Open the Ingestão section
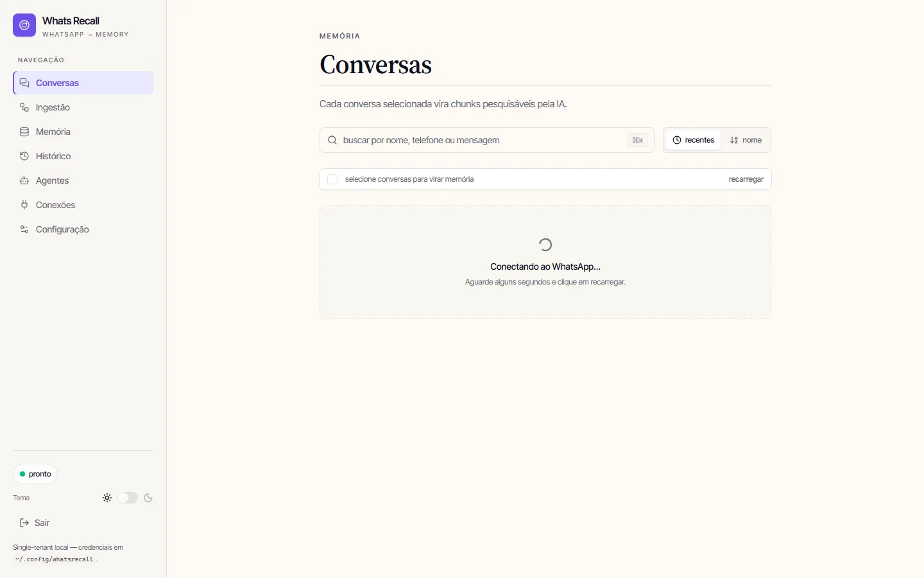This screenshot has width=924, height=578. (83, 107)
